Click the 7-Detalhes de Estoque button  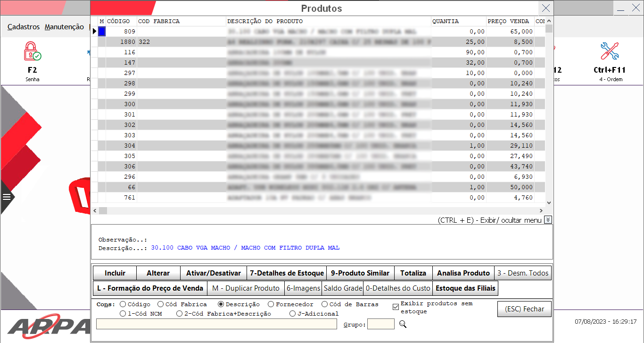coord(287,273)
